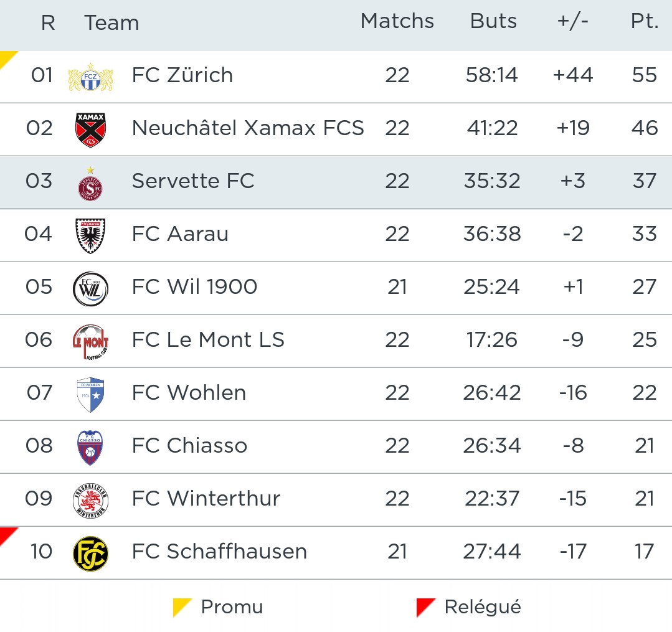Open FC Schaffhausen team name
Screen dimensions: 672x632
pos(219,552)
